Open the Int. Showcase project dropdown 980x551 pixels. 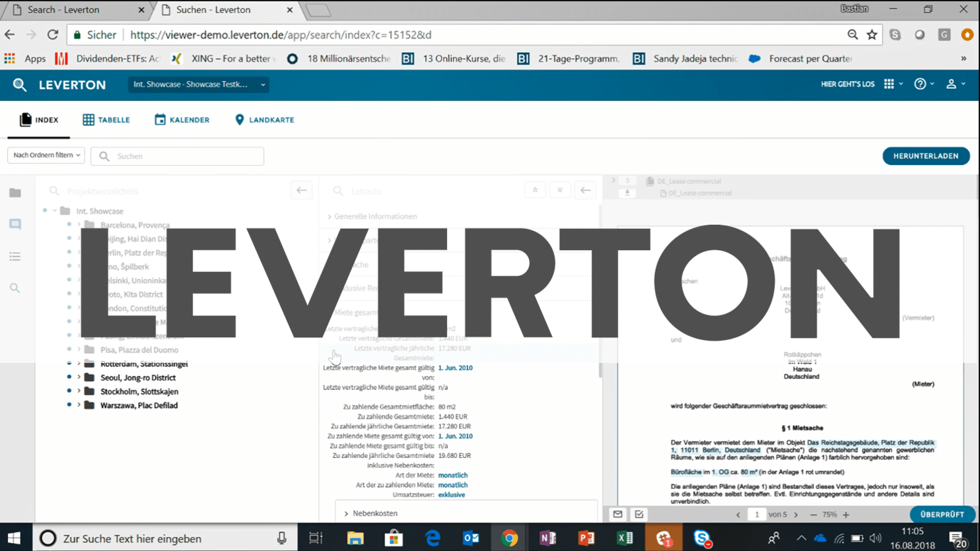(x=197, y=84)
